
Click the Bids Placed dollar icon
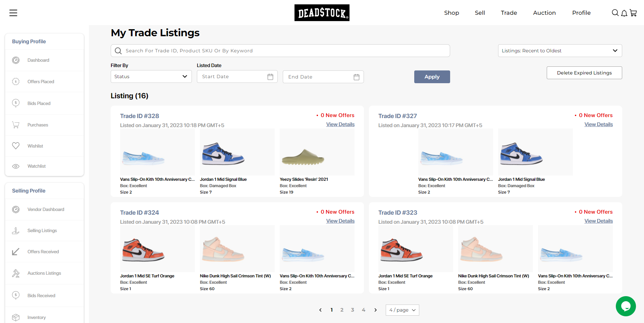tap(16, 103)
